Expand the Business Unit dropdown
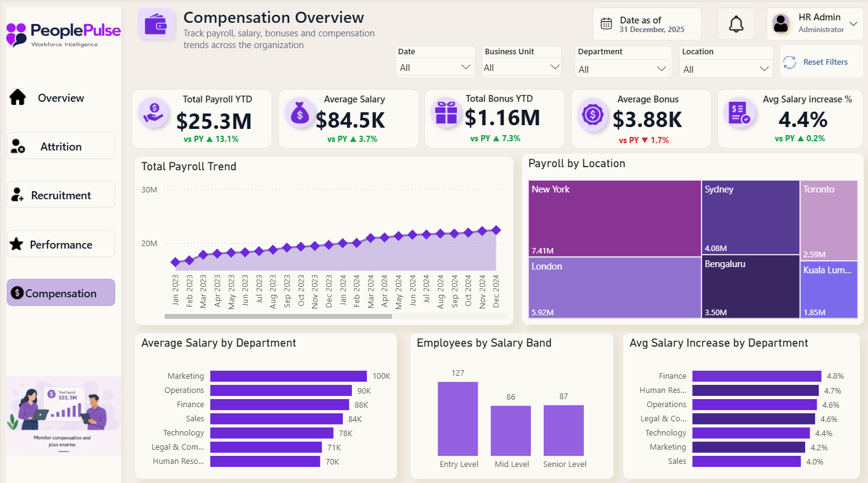Image resolution: width=868 pixels, height=483 pixels. [522, 67]
